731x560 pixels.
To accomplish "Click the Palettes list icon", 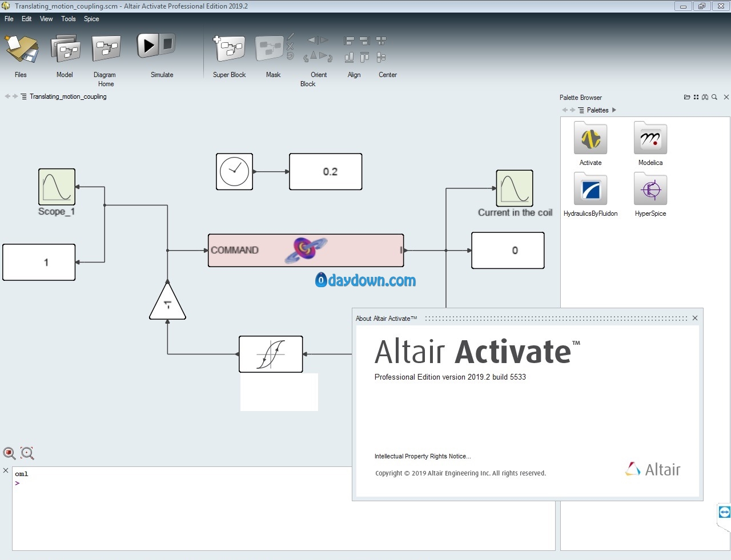I will (581, 110).
